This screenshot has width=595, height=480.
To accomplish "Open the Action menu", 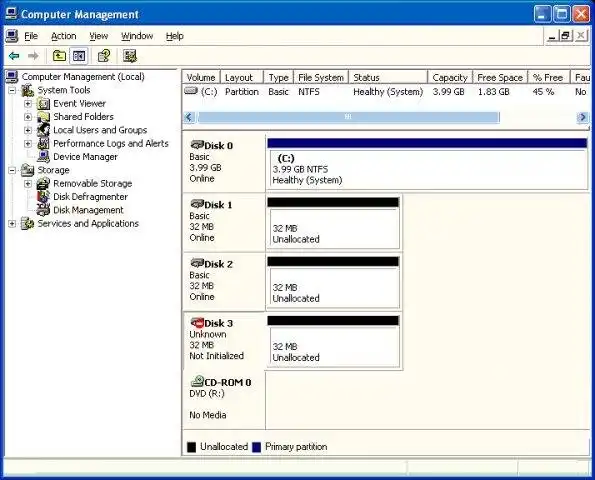I will (x=64, y=36).
